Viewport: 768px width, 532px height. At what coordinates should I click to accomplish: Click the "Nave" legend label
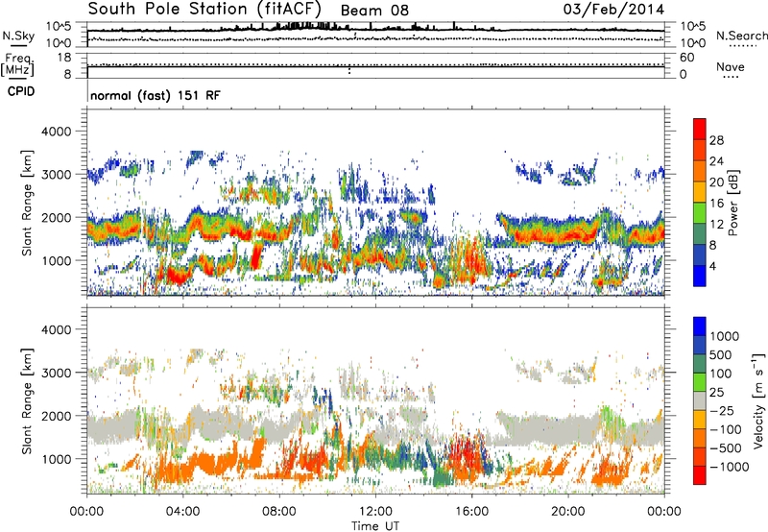pos(731,66)
